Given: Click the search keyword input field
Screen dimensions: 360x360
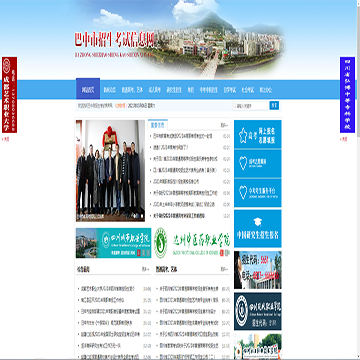Looking at the screenshot, I should 250,106.
